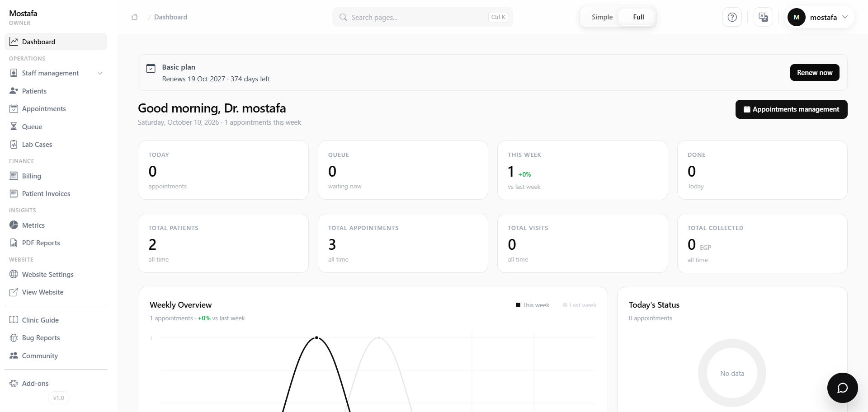The height and width of the screenshot is (412, 868).
Task: Open the floating chat bubble button
Action: (842, 388)
